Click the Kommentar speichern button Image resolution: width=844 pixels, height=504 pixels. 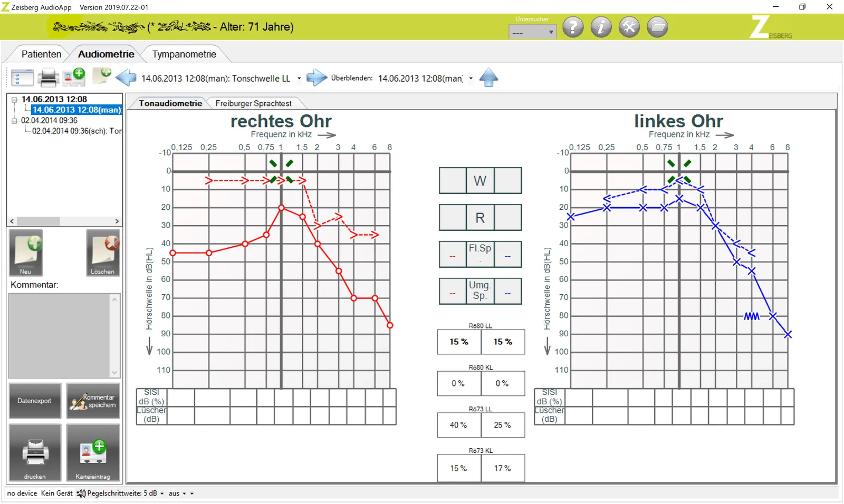(93, 401)
